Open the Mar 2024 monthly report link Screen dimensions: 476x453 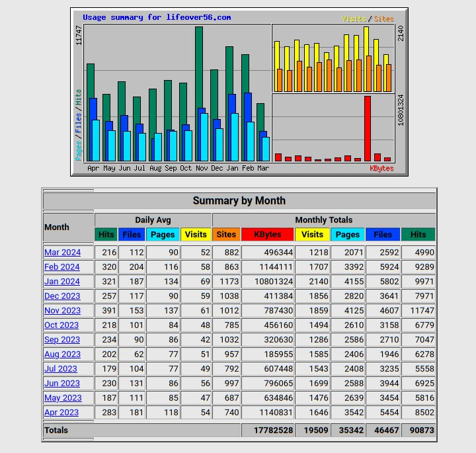[x=62, y=253]
